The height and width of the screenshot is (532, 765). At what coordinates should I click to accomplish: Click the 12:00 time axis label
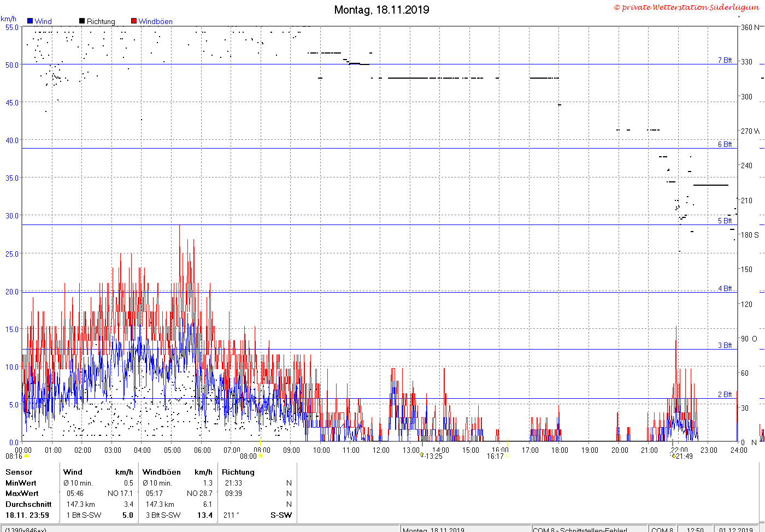[x=381, y=450]
